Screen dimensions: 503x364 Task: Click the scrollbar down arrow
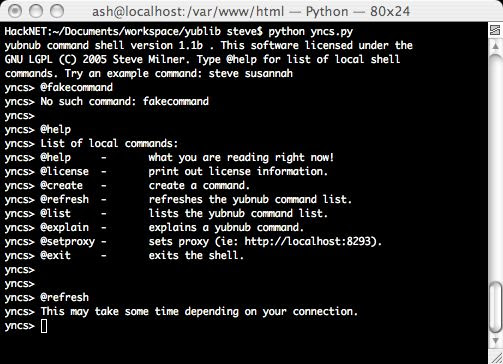tap(495, 340)
